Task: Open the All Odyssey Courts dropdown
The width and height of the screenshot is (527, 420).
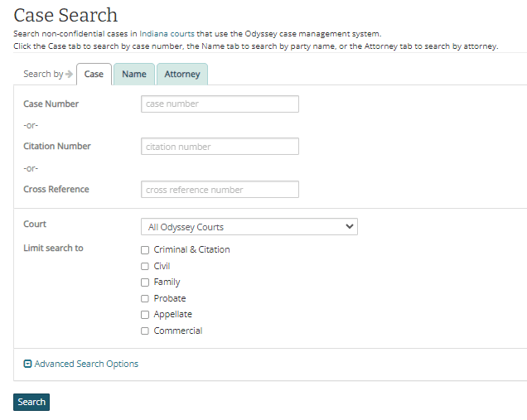Action: coord(249,227)
